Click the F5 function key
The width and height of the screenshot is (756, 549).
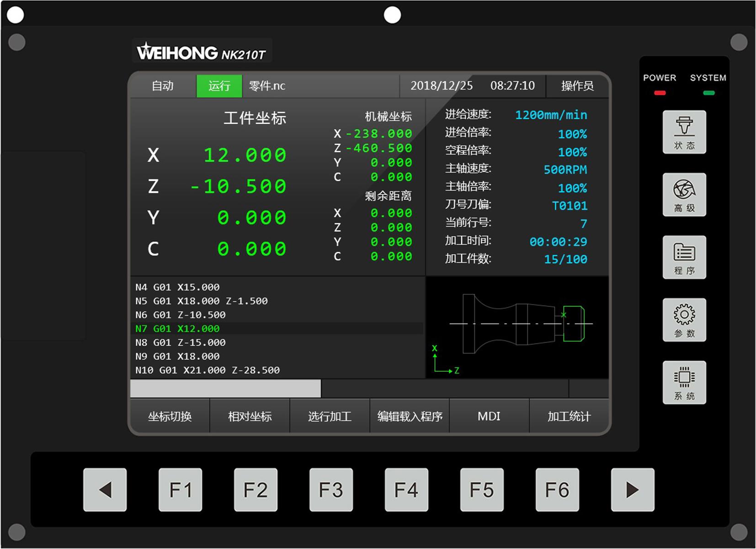482,490
